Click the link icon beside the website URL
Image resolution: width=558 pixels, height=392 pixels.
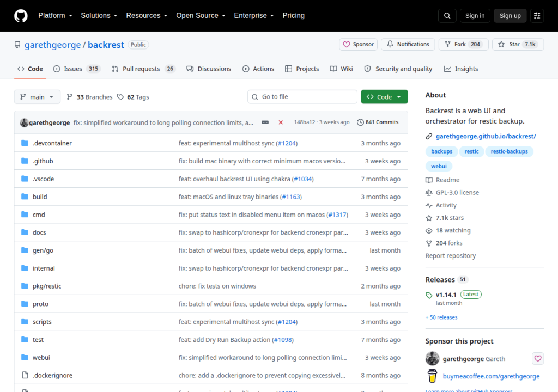click(x=429, y=136)
